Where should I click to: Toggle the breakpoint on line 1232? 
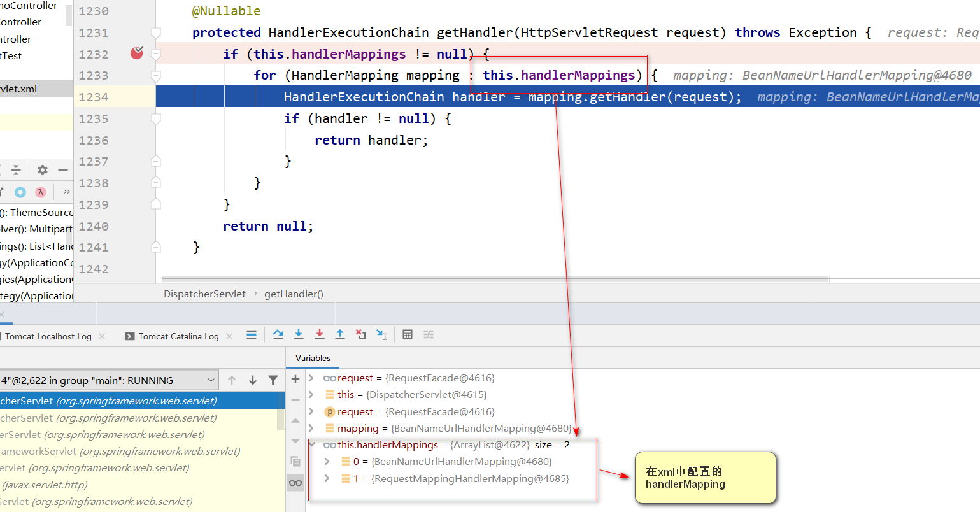click(136, 53)
